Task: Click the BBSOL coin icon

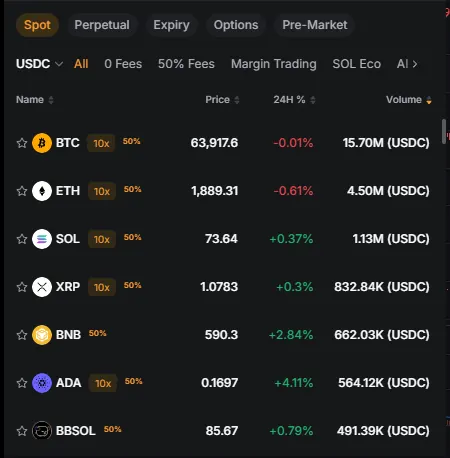Action: tap(42, 431)
